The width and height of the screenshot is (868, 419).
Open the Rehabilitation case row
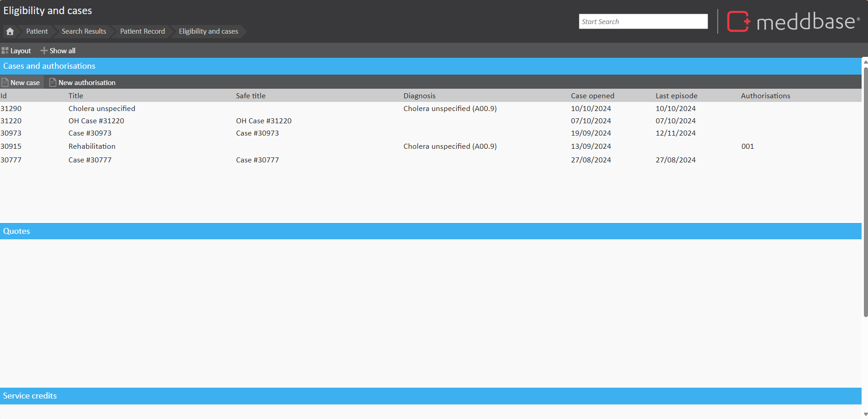[x=92, y=146]
